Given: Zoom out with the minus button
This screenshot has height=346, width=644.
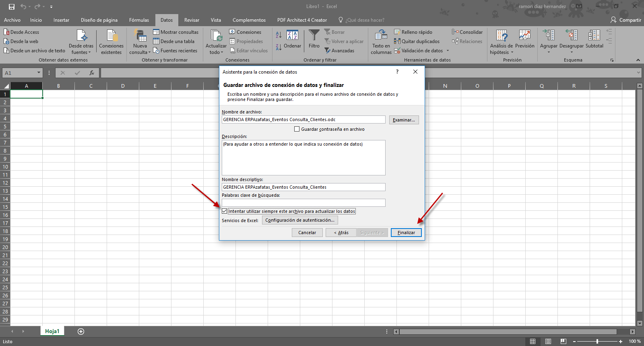Looking at the screenshot, I should pyautogui.click(x=574, y=341).
